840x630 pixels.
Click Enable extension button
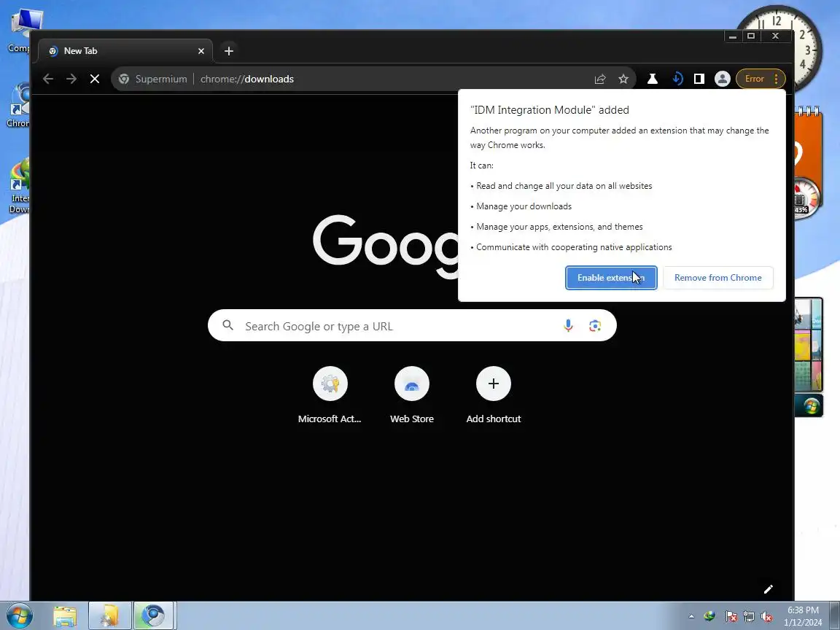[611, 278]
